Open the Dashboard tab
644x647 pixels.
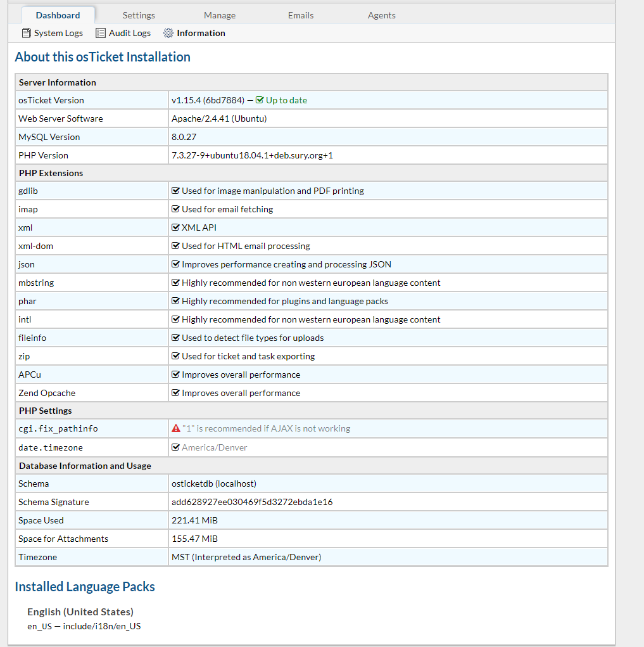pos(58,15)
